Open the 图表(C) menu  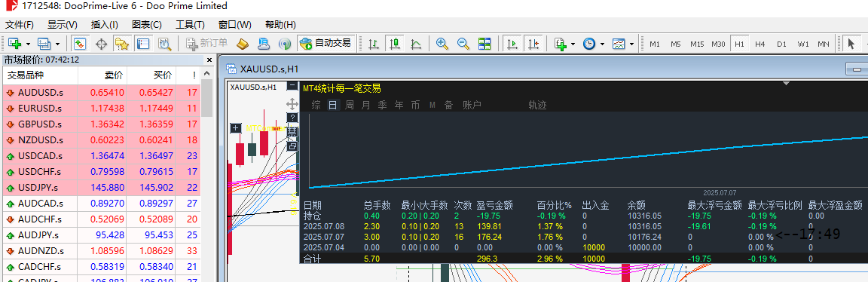tap(147, 25)
